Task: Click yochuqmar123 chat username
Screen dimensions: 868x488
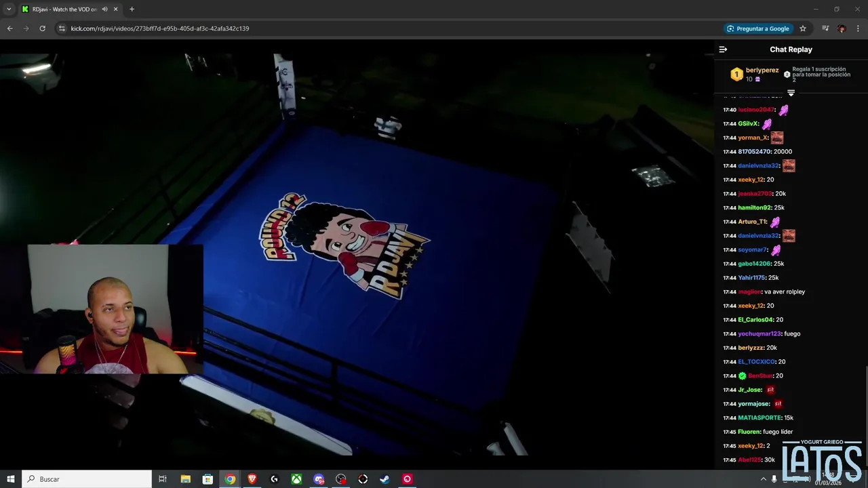Action: 759,334
